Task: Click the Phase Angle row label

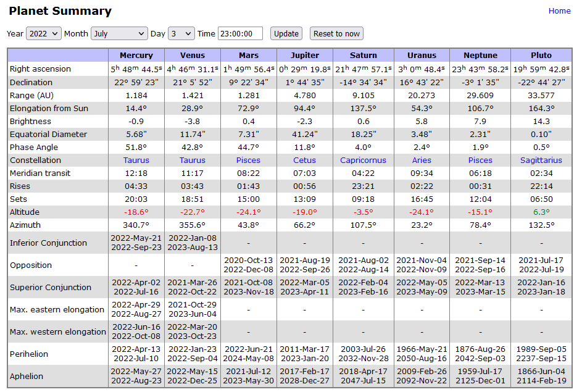Action: point(34,148)
